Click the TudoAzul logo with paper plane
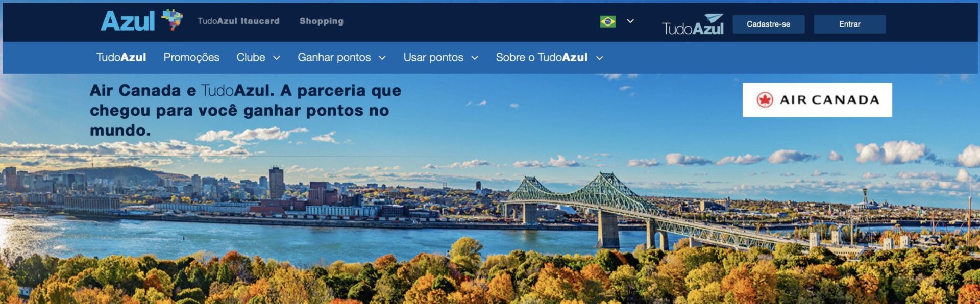This screenshot has width=980, height=304. [x=693, y=24]
